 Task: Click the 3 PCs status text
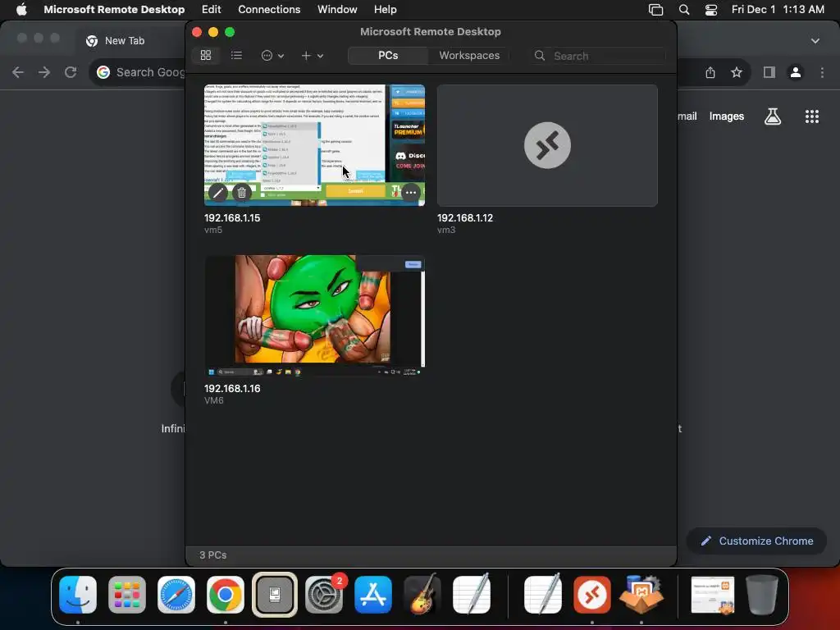pyautogui.click(x=212, y=555)
